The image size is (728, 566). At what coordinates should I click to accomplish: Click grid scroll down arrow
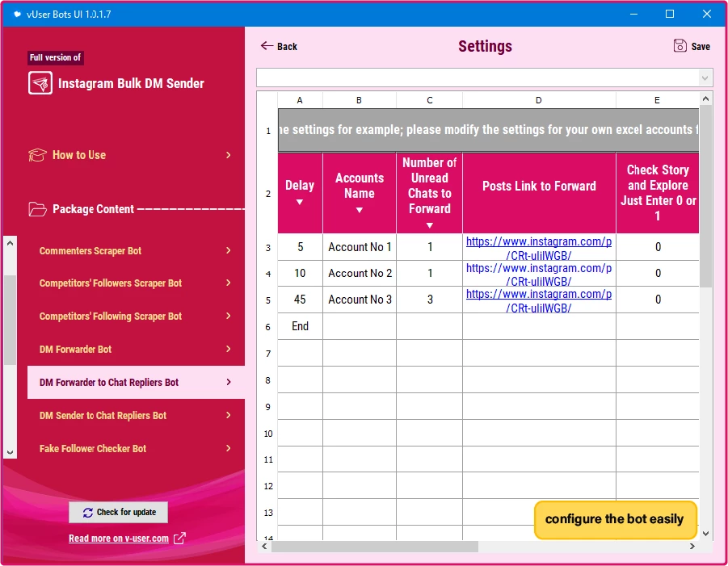tap(705, 534)
